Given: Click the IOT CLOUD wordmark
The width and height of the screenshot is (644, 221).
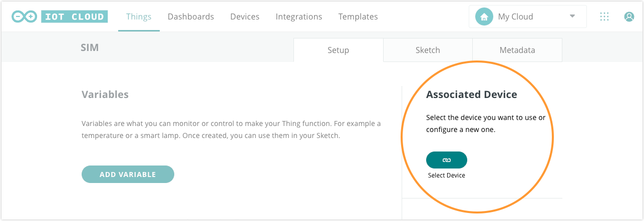Looking at the screenshot, I should [73, 16].
